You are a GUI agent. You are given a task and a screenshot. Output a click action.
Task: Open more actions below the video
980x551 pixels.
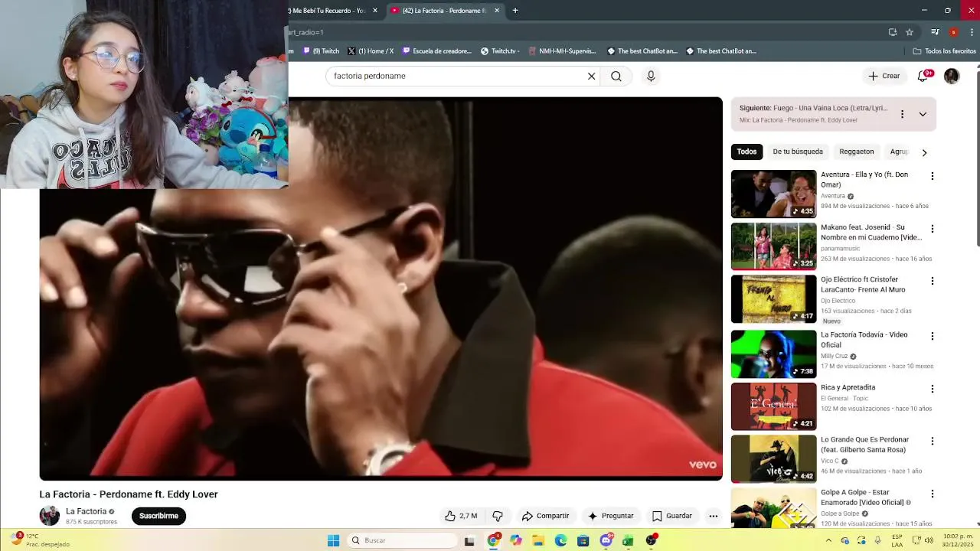coord(713,516)
